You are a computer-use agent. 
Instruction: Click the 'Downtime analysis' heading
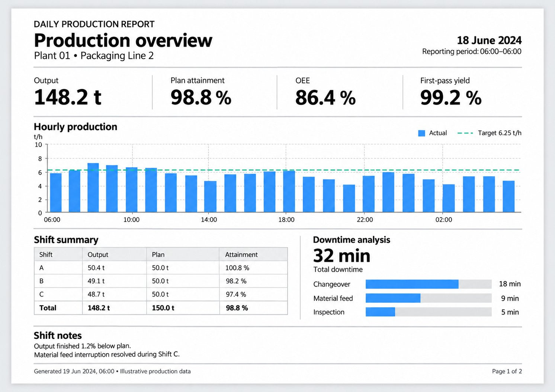pos(352,240)
